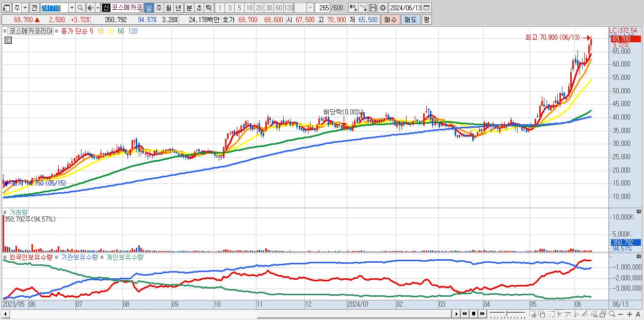The image size is (644, 320).
Task: Click the speaker sound icon
Action: pyautogui.click(x=90, y=8)
